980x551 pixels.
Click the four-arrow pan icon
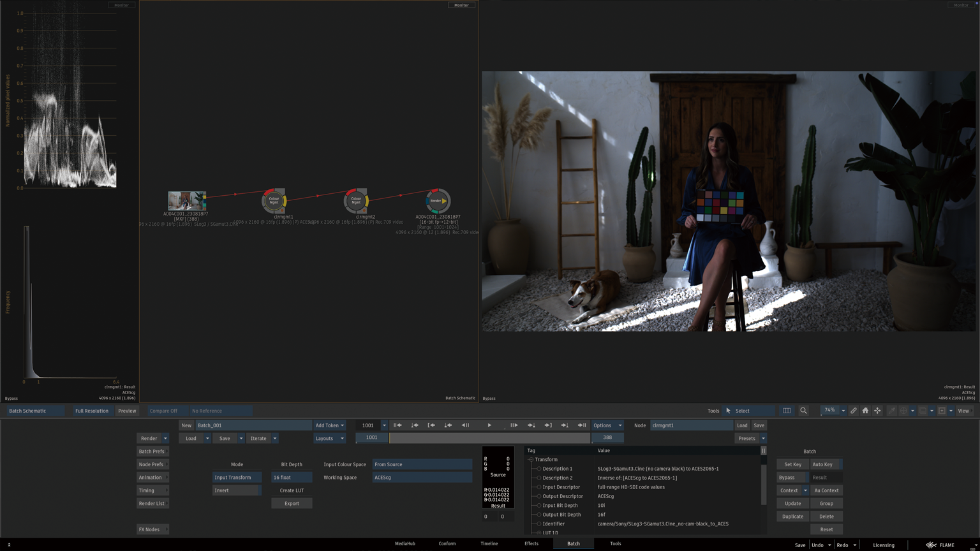click(x=877, y=411)
